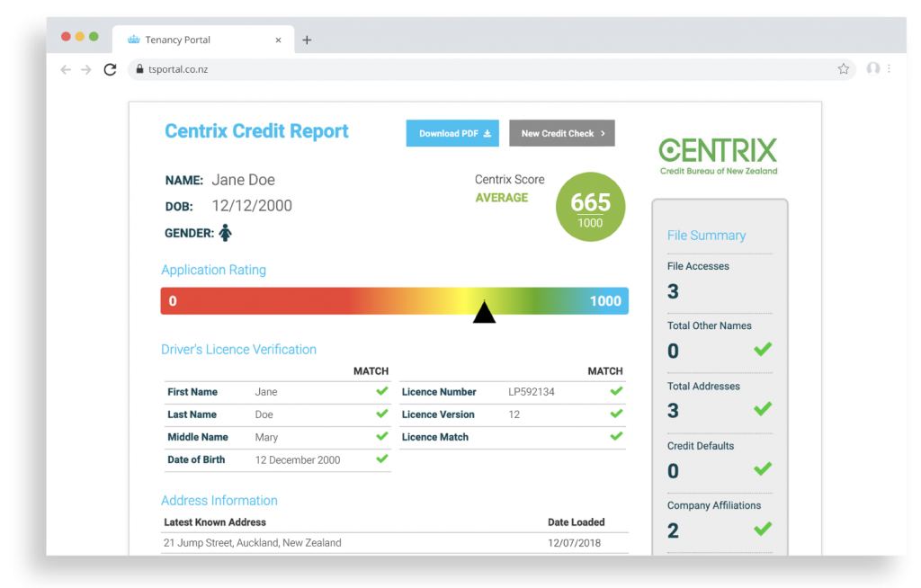Click the Centrix logo
Image resolution: width=921 pixels, height=588 pixels.
(718, 156)
